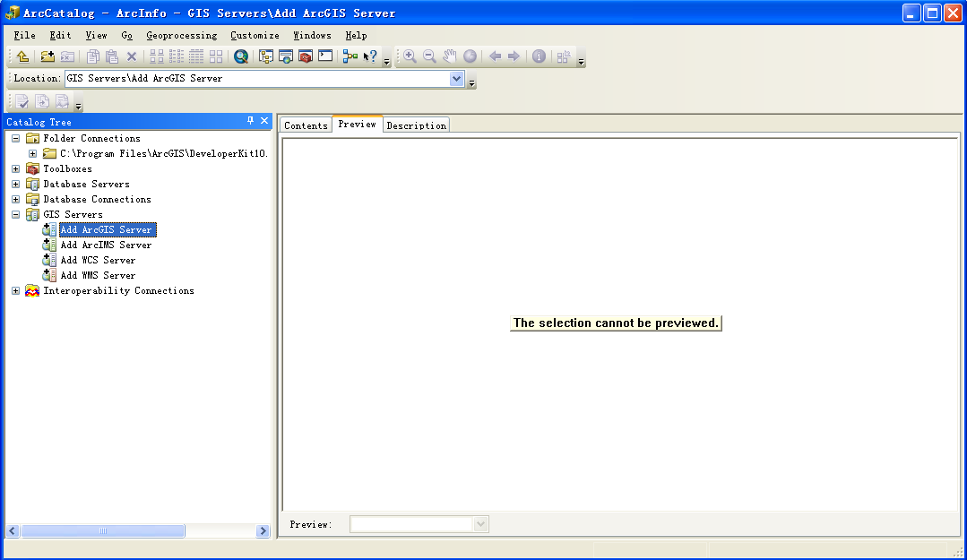Click the Paste toolbar icon
Viewport: 967px width, 560px height.
click(x=112, y=56)
